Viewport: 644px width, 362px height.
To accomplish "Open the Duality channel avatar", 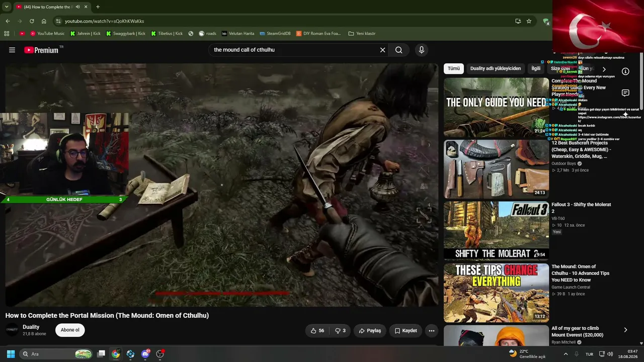I will click(x=12, y=330).
